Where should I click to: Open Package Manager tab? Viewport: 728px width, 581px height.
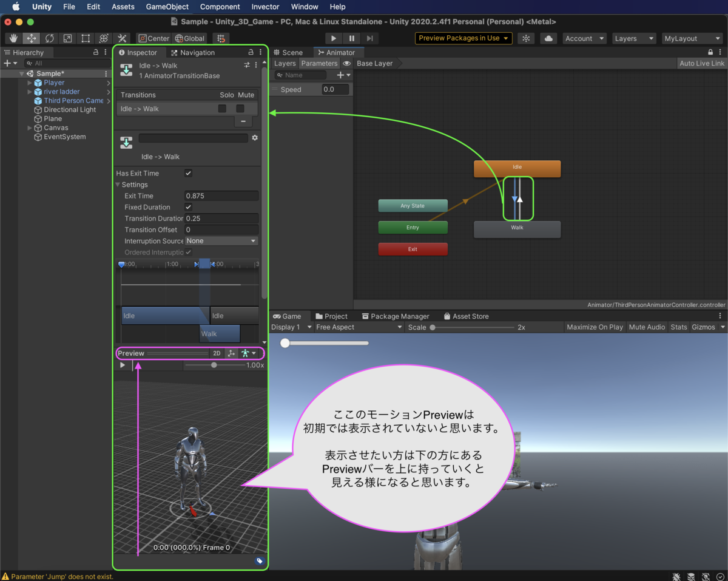click(x=396, y=316)
